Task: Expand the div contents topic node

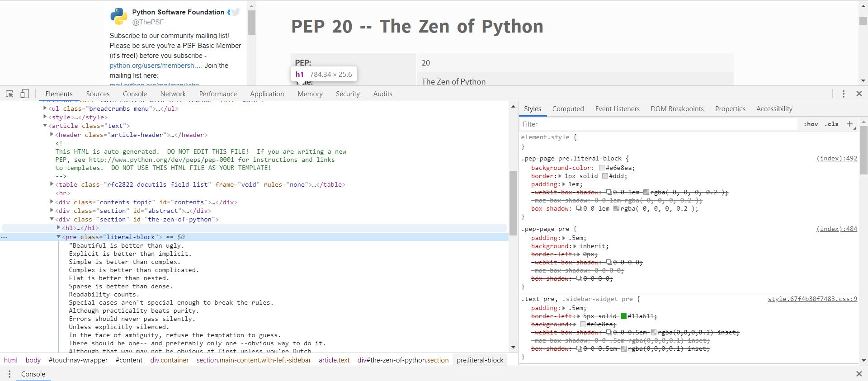Action: 52,202
